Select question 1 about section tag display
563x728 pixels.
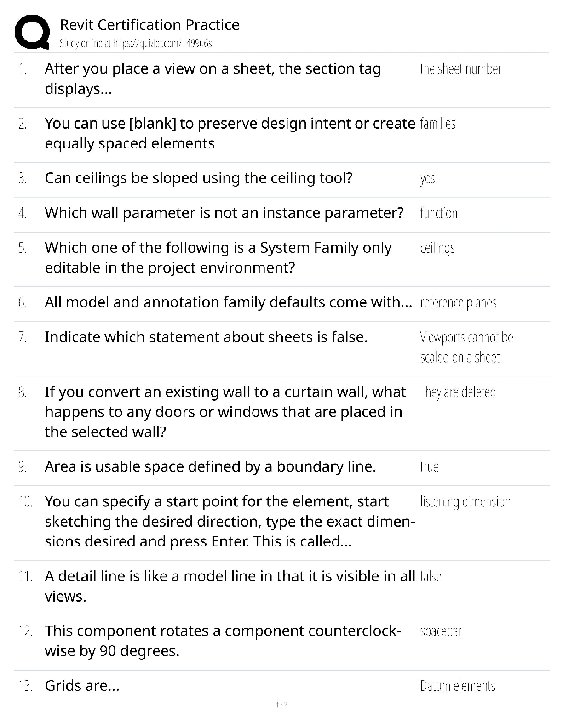[x=213, y=78]
